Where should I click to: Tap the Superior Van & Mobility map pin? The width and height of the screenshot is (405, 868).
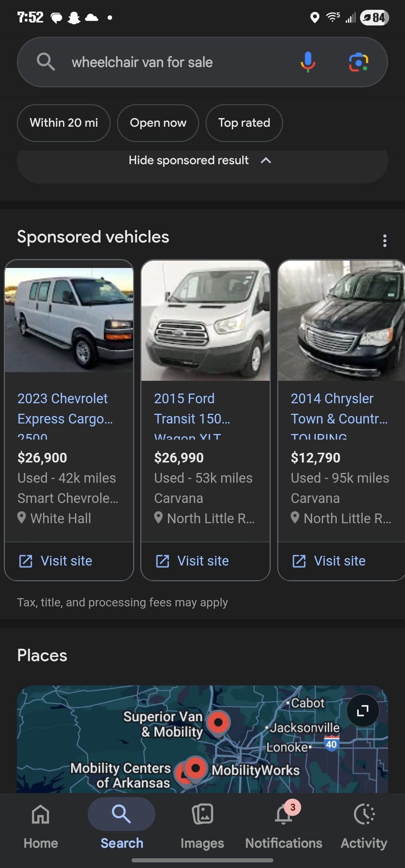pyautogui.click(x=219, y=723)
